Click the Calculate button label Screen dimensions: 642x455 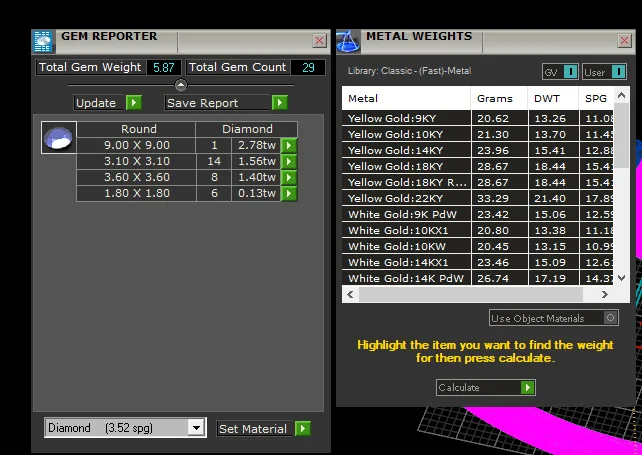click(459, 387)
